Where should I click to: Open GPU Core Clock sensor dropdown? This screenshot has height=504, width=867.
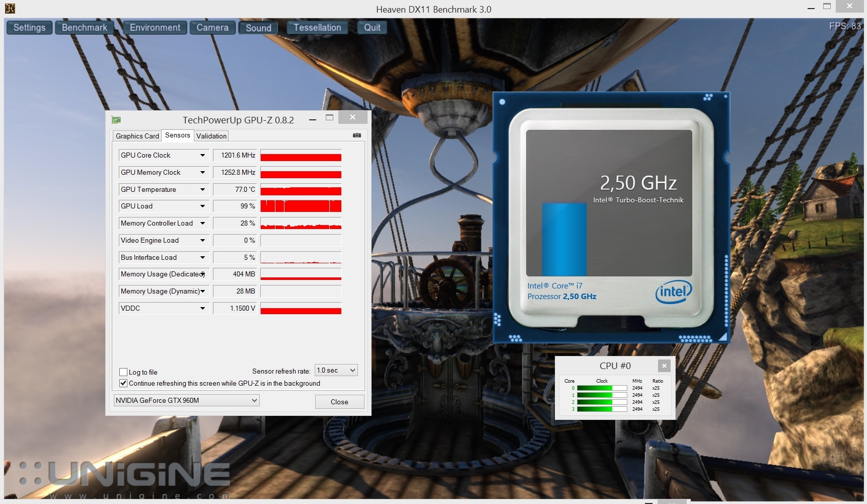(202, 155)
